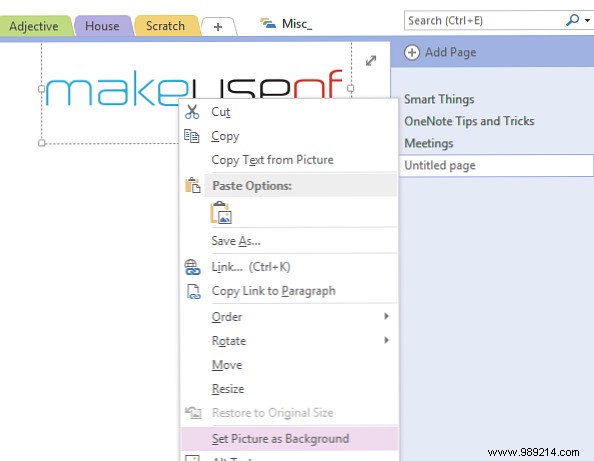
Task: Switch to the Adjective section tab
Action: pos(34,26)
